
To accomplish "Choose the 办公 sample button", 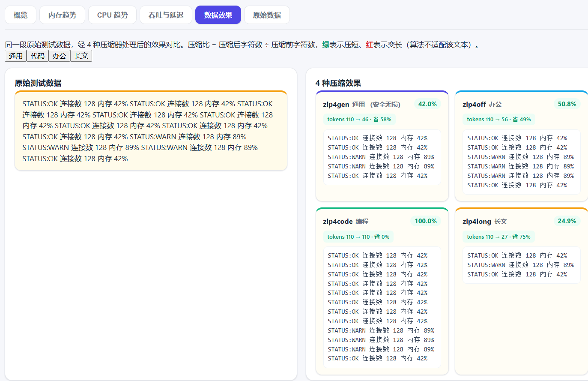I will tap(60, 56).
